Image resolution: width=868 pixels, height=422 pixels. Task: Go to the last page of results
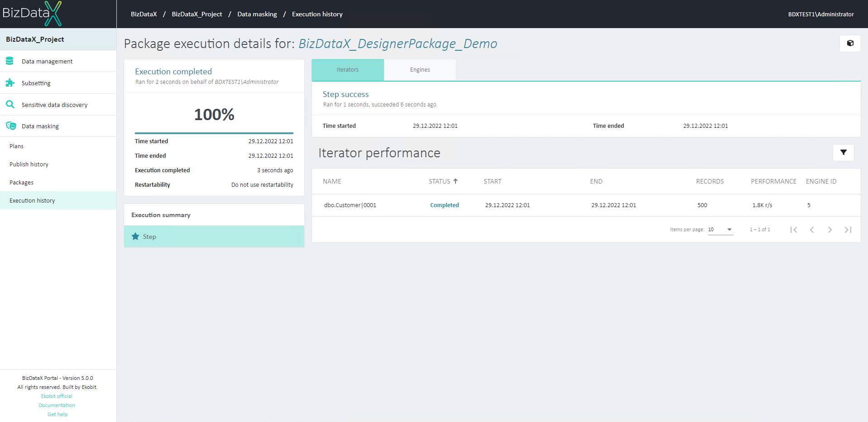(x=848, y=230)
